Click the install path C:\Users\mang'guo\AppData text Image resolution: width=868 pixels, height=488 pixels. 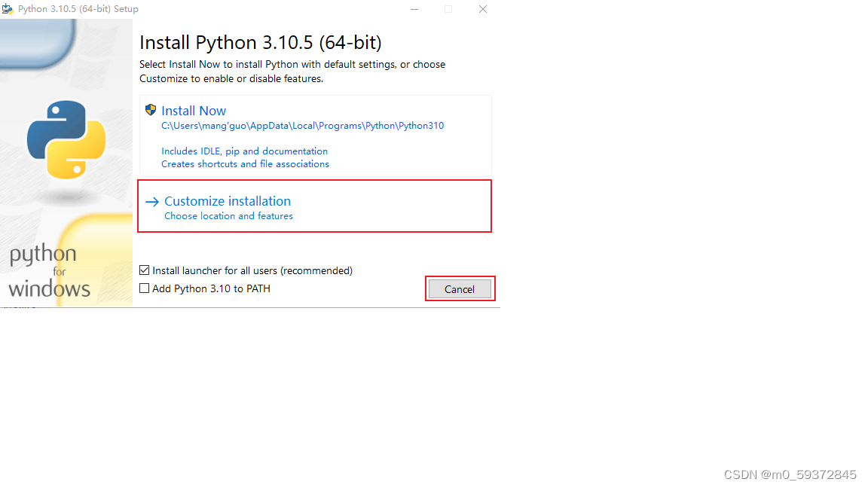pyautogui.click(x=302, y=126)
